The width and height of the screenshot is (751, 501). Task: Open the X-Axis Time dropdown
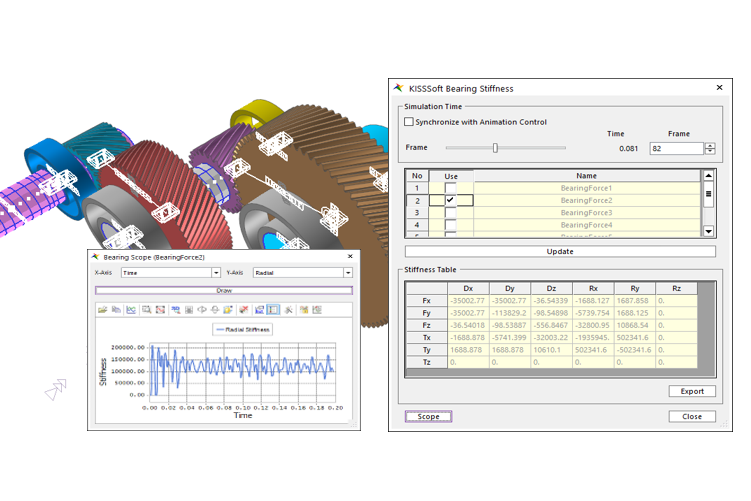(x=216, y=273)
